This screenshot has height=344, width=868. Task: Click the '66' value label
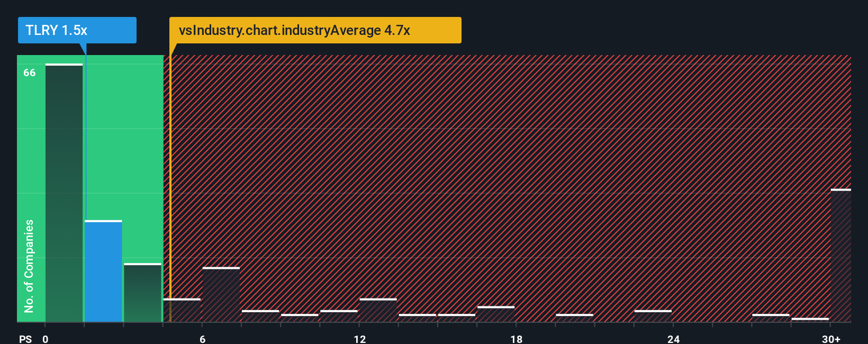[x=30, y=73]
